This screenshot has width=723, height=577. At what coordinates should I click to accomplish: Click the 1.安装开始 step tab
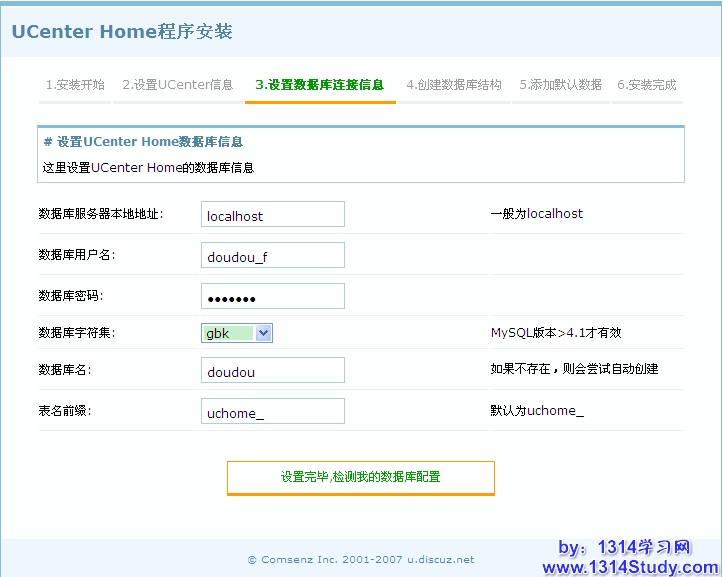[75, 85]
